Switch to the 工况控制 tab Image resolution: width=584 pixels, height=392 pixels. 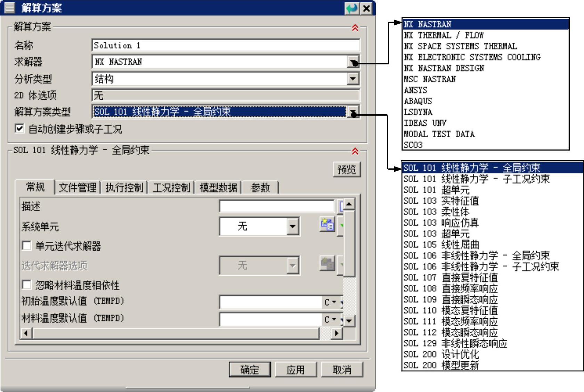click(x=171, y=188)
